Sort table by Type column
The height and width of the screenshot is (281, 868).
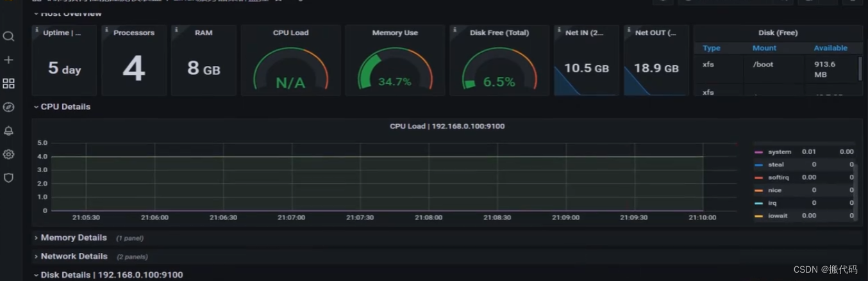[712, 48]
